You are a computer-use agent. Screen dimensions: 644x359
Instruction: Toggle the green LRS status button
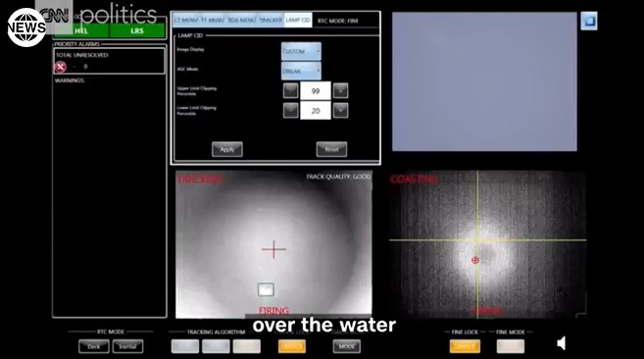pos(137,30)
